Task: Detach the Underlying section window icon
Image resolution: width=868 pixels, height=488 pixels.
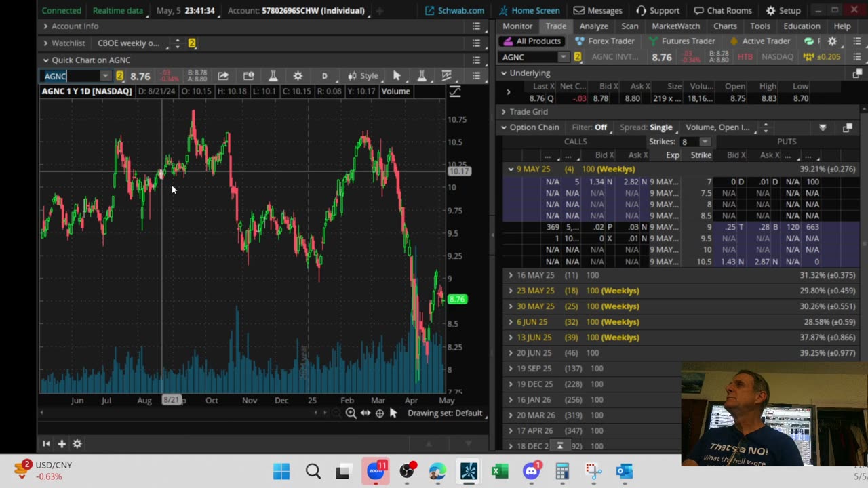Action: point(857,73)
